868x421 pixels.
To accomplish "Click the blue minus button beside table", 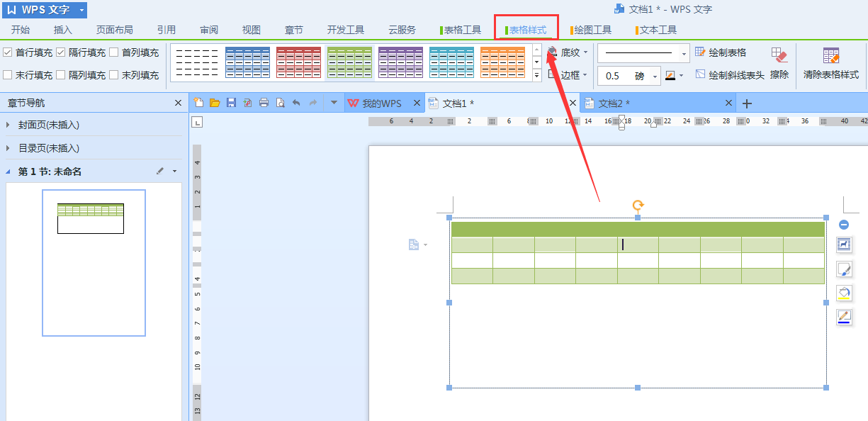I will click(844, 225).
